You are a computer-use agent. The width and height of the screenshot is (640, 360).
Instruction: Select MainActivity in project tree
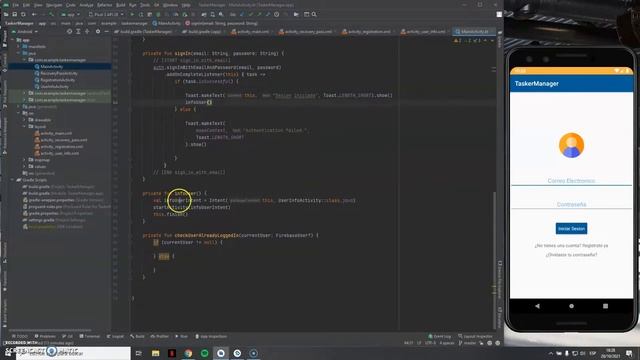coord(51,67)
